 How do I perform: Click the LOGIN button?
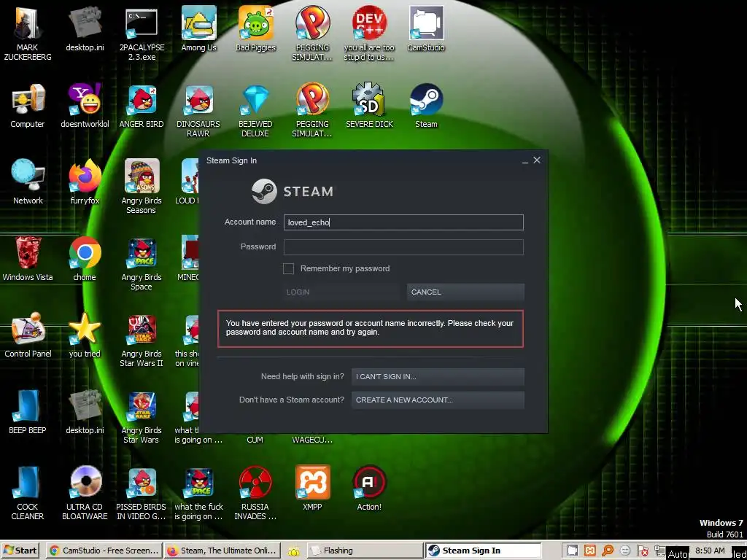pos(341,292)
